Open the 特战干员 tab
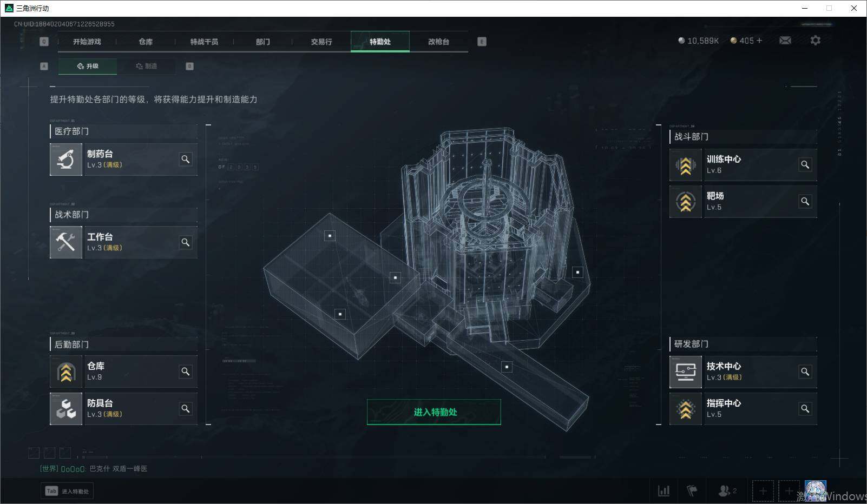 (204, 42)
